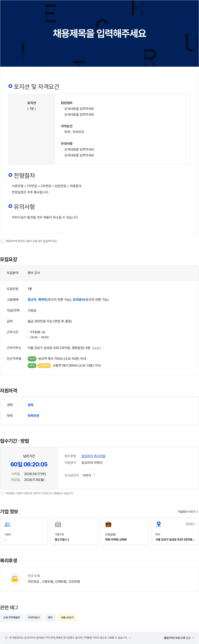Click the 학력 : 학력무관 line

[x=74, y=132]
